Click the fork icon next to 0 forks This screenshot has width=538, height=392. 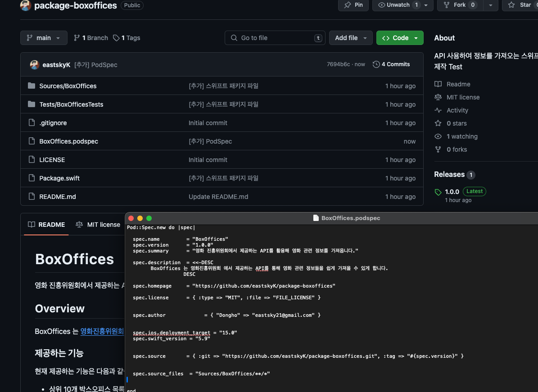click(438, 149)
